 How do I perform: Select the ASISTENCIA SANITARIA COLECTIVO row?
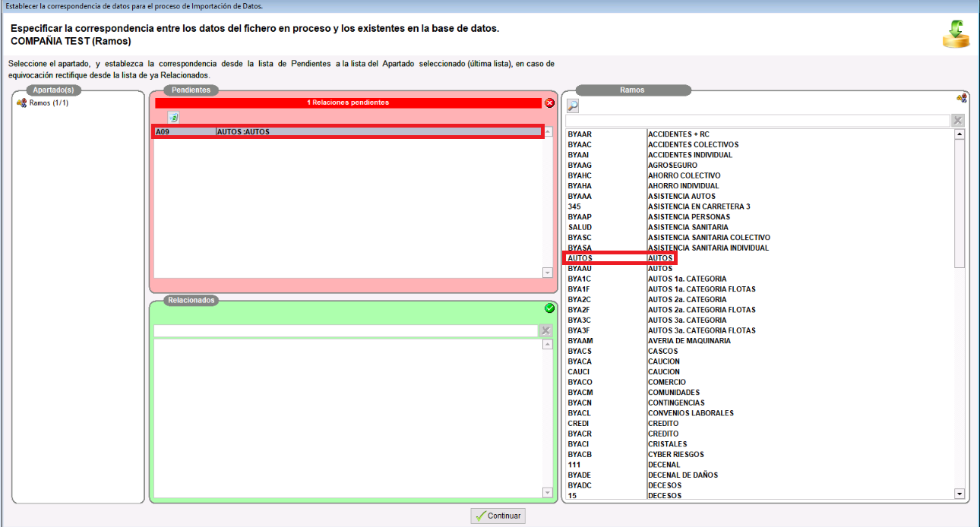760,238
